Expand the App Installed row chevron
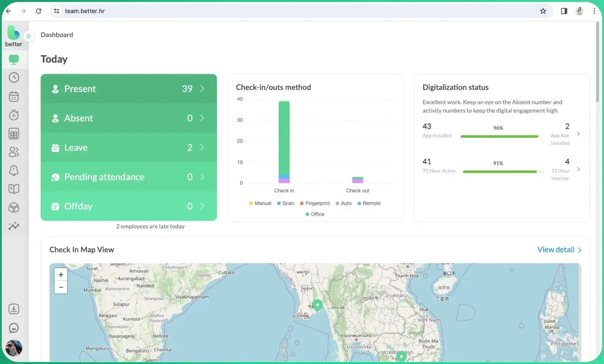Screen dimensions: 604x364 pyautogui.click(x=578, y=134)
